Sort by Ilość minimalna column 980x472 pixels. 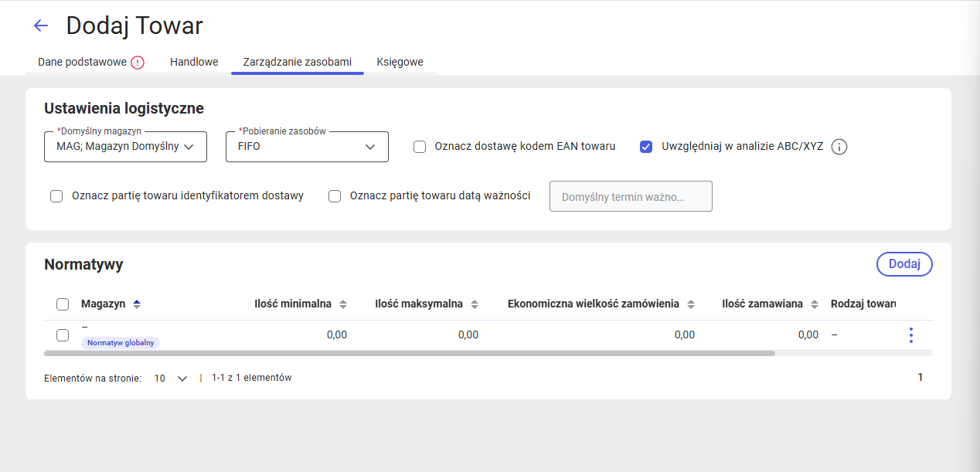coord(343,304)
